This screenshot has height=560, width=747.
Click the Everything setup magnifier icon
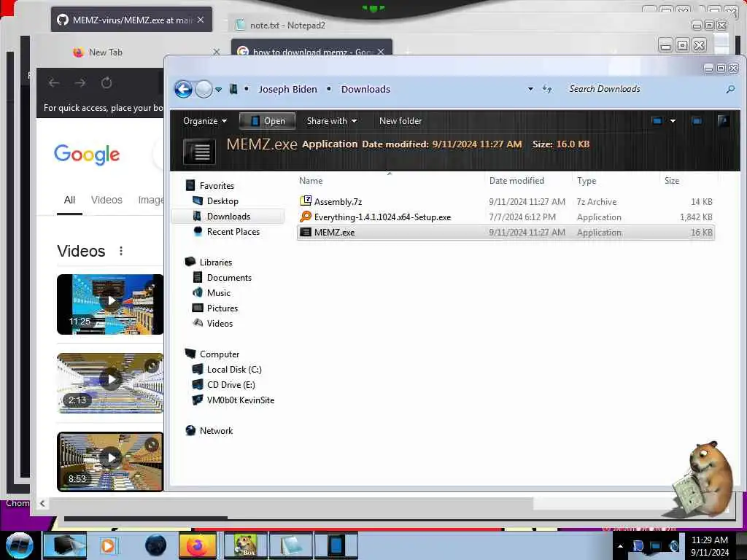click(x=306, y=217)
